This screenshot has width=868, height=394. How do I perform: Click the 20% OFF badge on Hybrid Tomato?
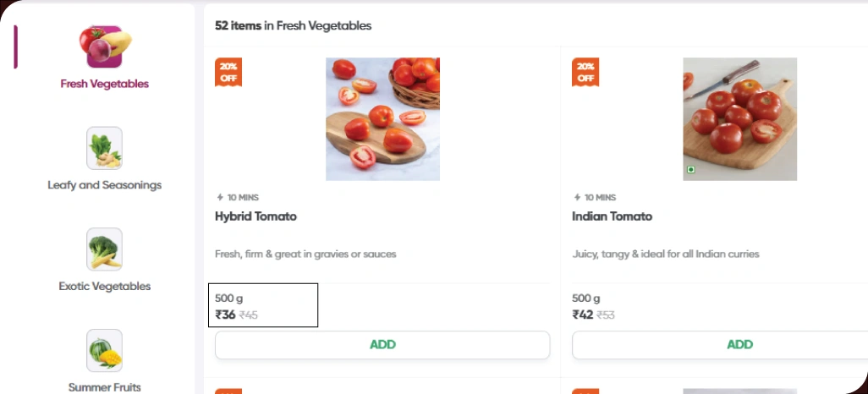[x=228, y=72]
